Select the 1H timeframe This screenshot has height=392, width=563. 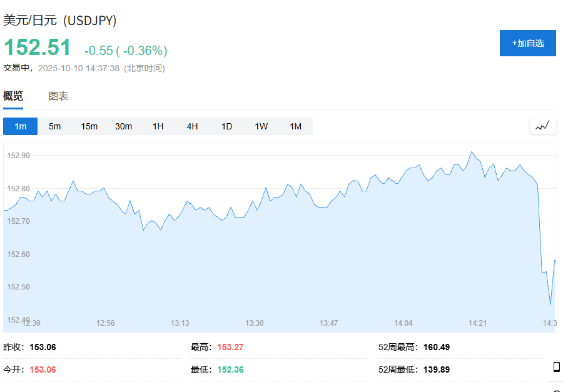point(158,126)
